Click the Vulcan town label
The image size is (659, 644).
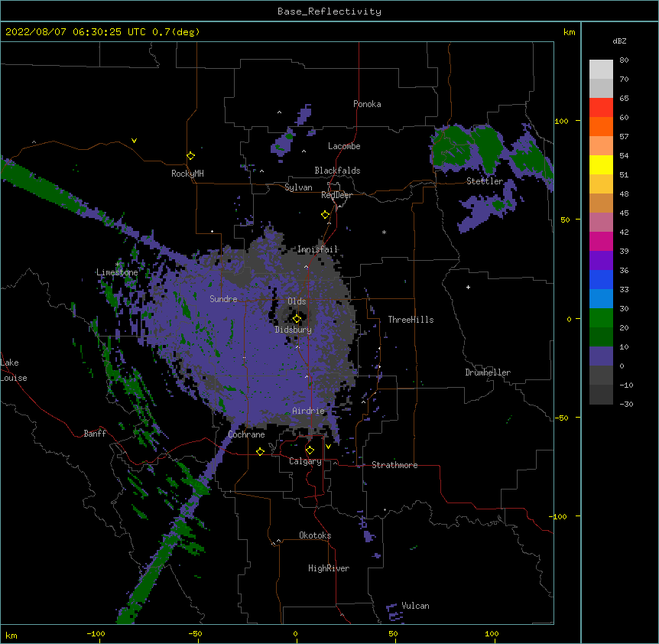tap(415, 606)
